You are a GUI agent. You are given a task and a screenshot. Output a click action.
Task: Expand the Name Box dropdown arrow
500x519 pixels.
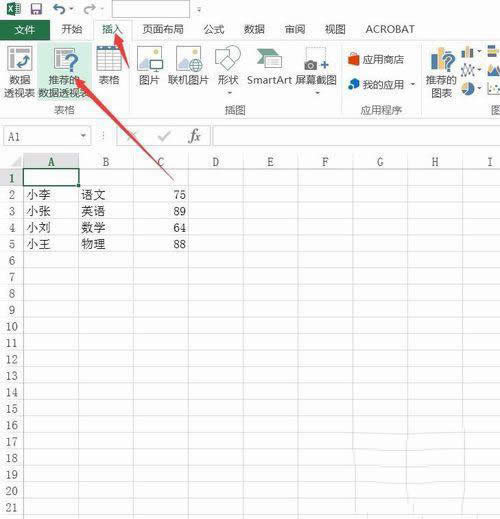(83, 136)
